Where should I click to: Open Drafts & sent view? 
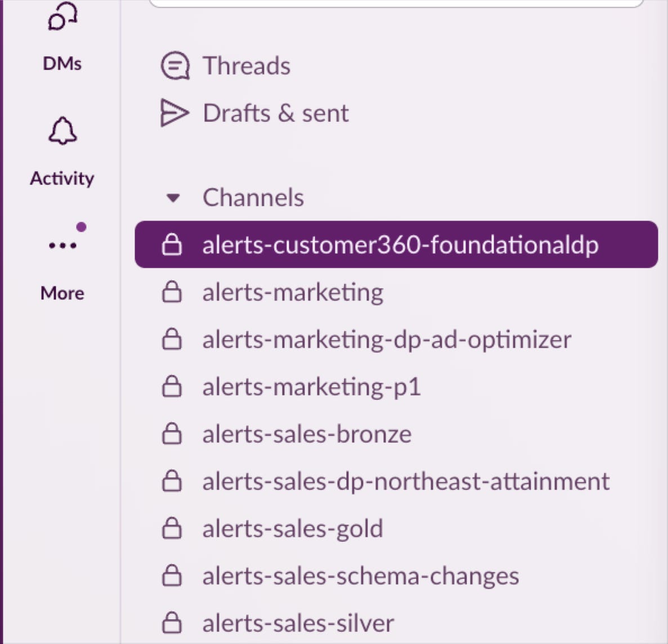[276, 113]
